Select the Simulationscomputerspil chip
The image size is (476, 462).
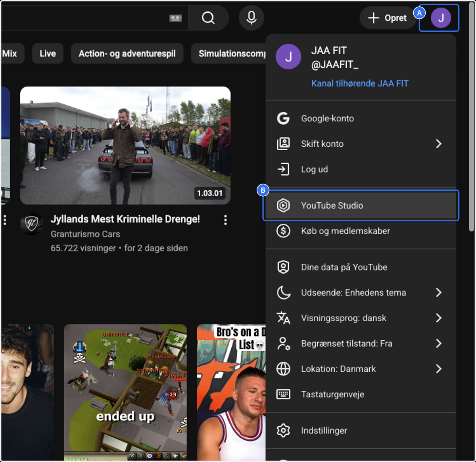(x=228, y=54)
